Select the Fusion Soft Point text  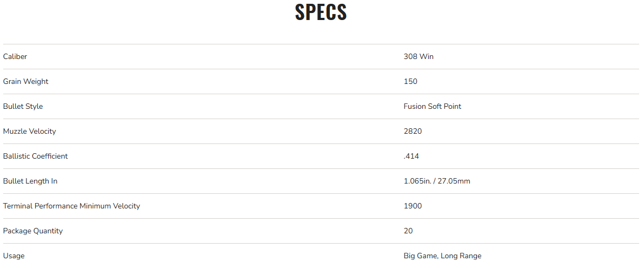[x=432, y=106]
